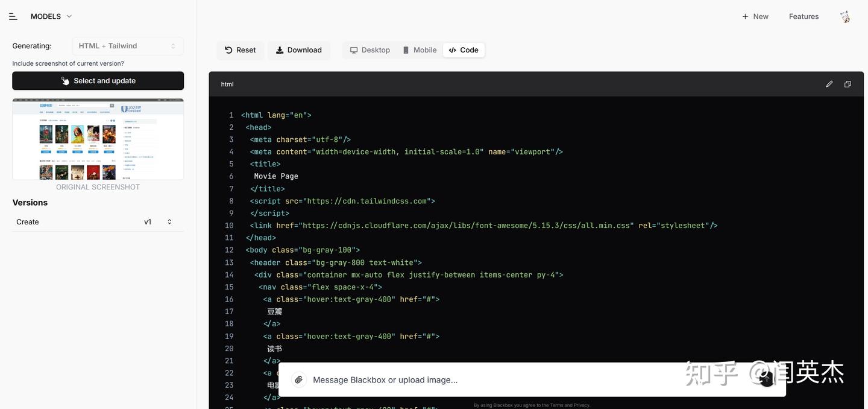Screen dimensions: 868x409
Task: Open the user avatar profile menu
Action: (845, 17)
